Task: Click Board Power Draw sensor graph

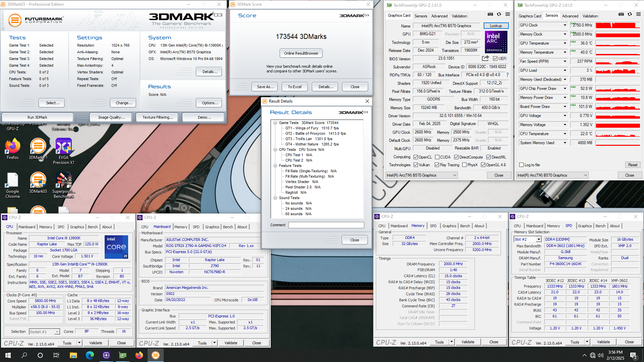Action: [x=618, y=107]
